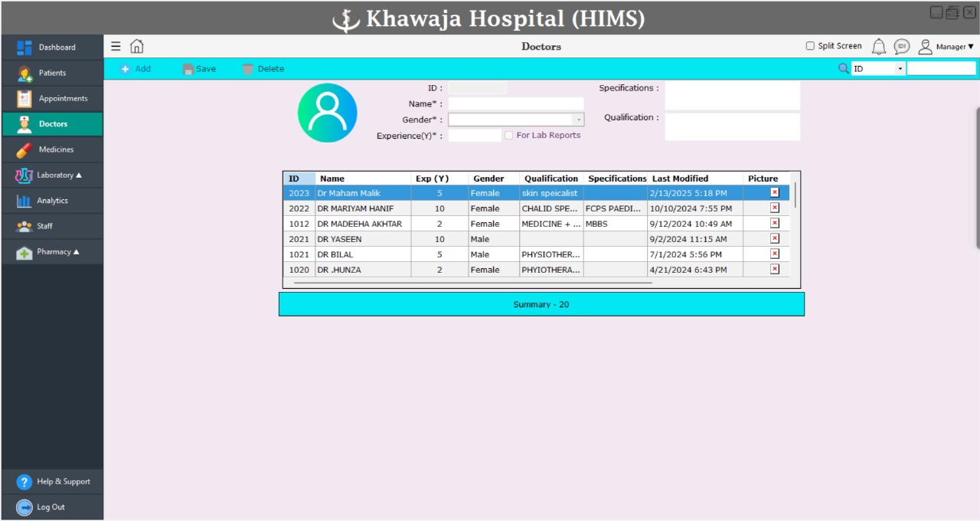The height and width of the screenshot is (521, 980).
Task: Click the Doctors avatar icon in sidebar
Action: tap(24, 124)
